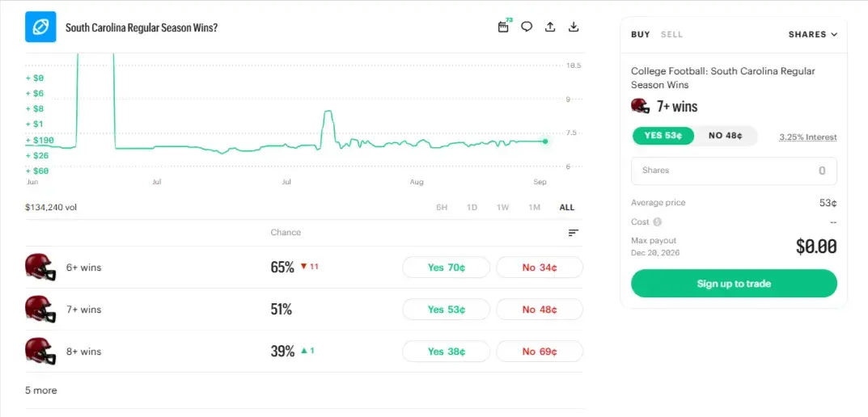Screen dimensions: 868x417
Task: Click the 8+ wins row label
Action: (83, 352)
